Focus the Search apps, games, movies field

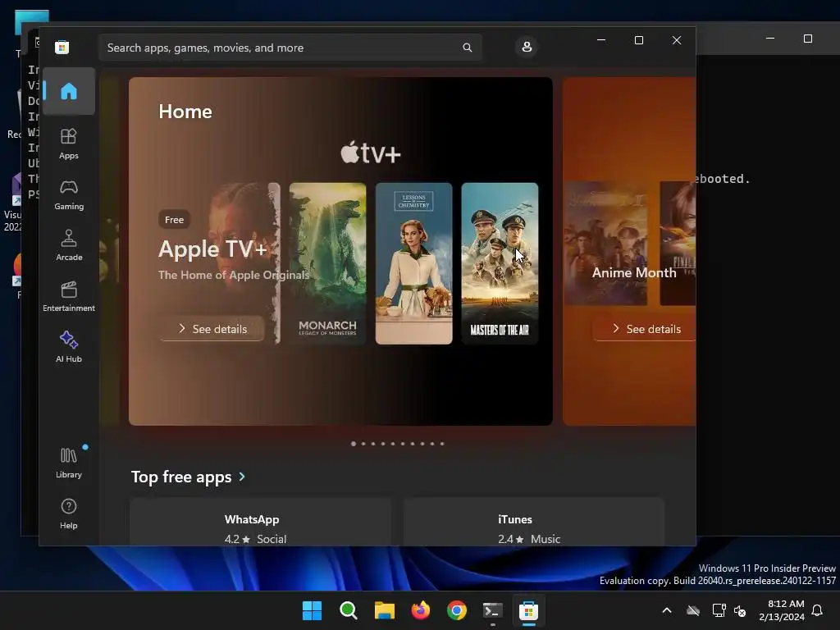(290, 48)
